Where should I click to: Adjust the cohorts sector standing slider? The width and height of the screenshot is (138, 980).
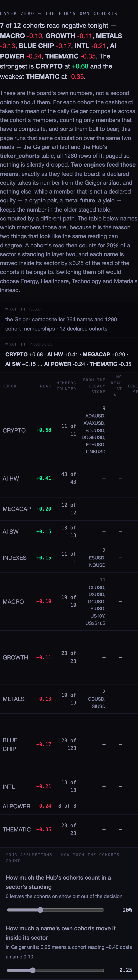pos(55,910)
